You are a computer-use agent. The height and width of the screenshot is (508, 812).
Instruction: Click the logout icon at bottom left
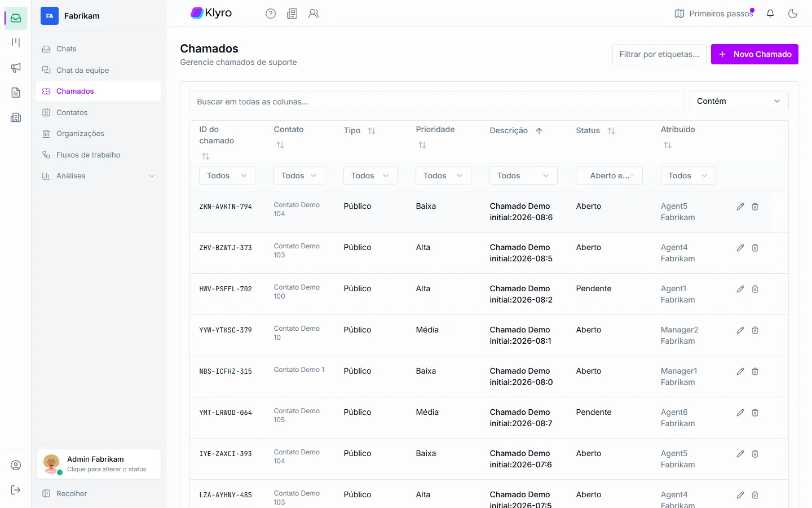coord(16,490)
